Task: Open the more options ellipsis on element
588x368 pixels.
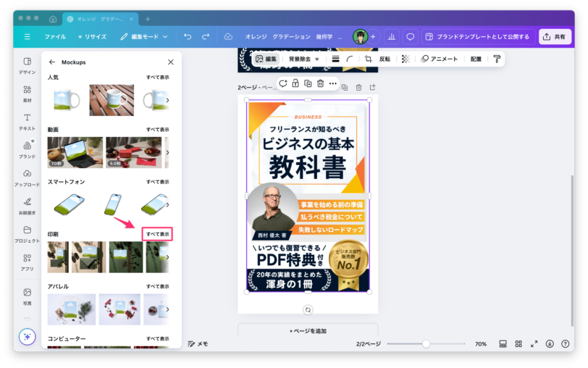Action: point(332,83)
